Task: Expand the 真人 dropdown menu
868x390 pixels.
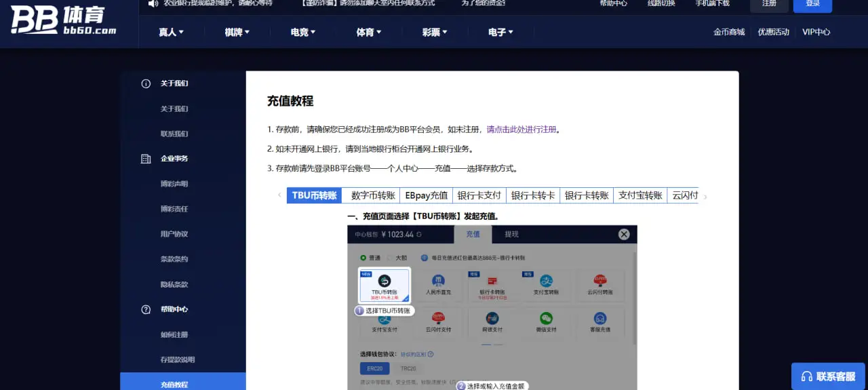Action: tap(171, 32)
